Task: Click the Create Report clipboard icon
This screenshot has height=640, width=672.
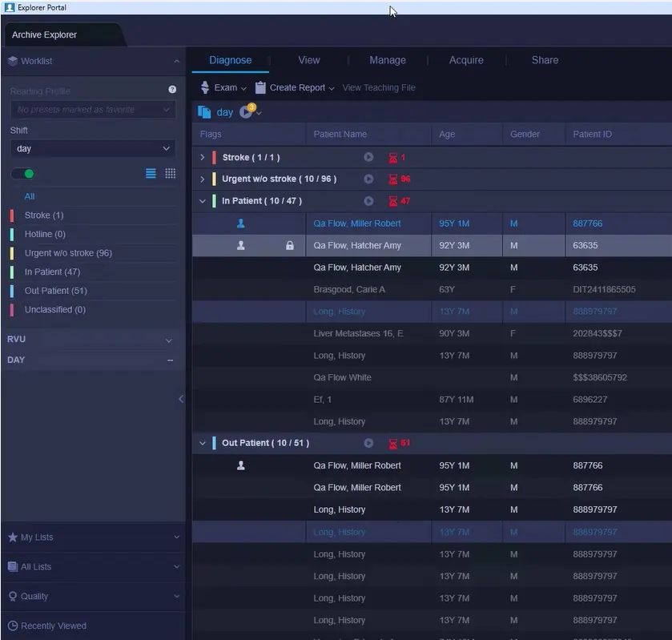Action: [x=260, y=87]
